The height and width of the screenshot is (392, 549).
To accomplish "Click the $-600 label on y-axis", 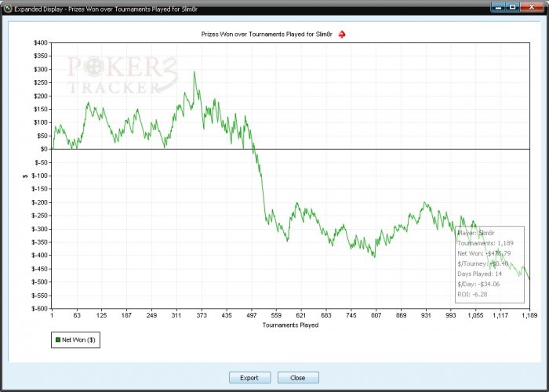I will pos(41,309).
